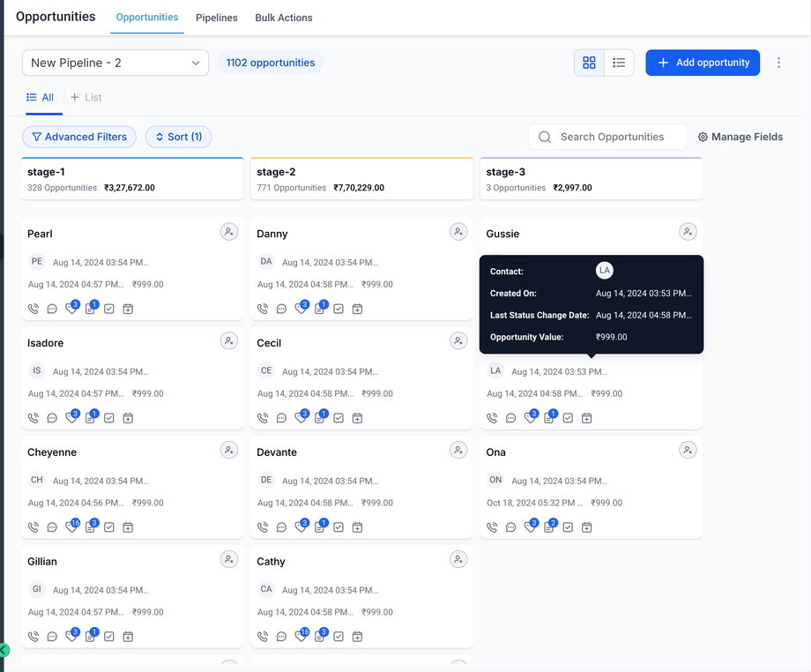
Task: Switch to the list view layout
Action: click(619, 63)
